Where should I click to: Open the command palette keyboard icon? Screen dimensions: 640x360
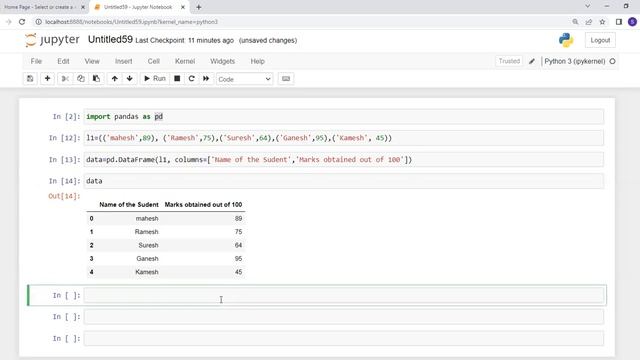pos(286,79)
